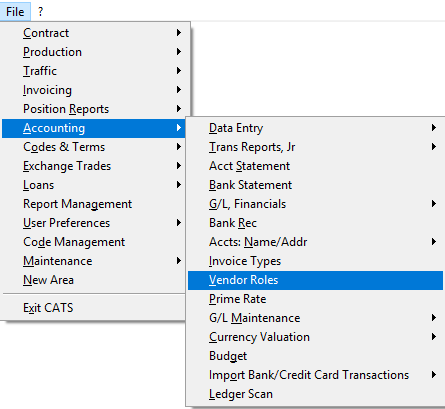Open the File menu
This screenshot has width=445, height=409.
(x=15, y=12)
